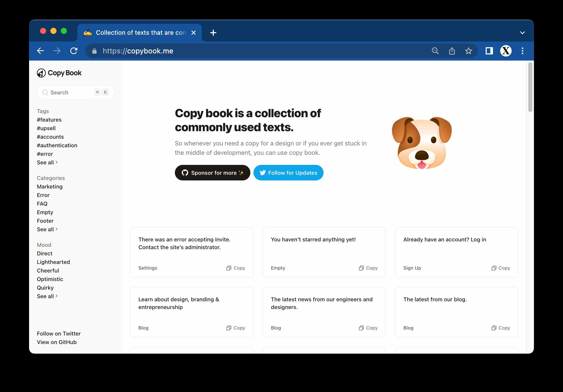Copy the 'Learn about design, branding' text

point(236,328)
